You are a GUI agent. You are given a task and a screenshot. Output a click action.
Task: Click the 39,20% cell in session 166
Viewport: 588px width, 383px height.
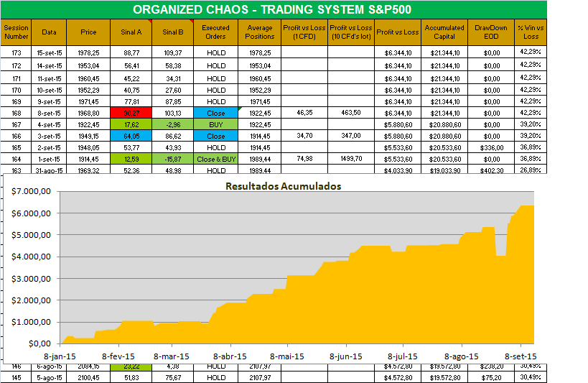point(531,136)
